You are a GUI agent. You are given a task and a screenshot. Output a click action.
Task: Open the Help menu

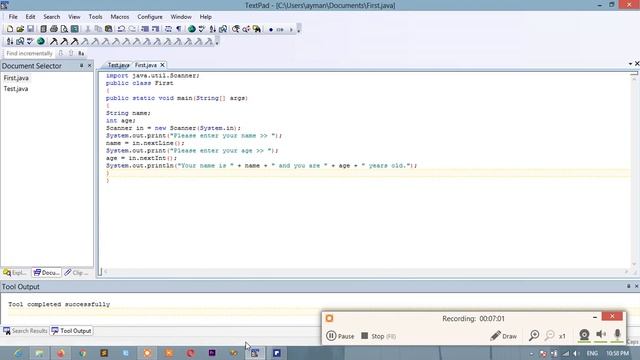(x=205, y=17)
